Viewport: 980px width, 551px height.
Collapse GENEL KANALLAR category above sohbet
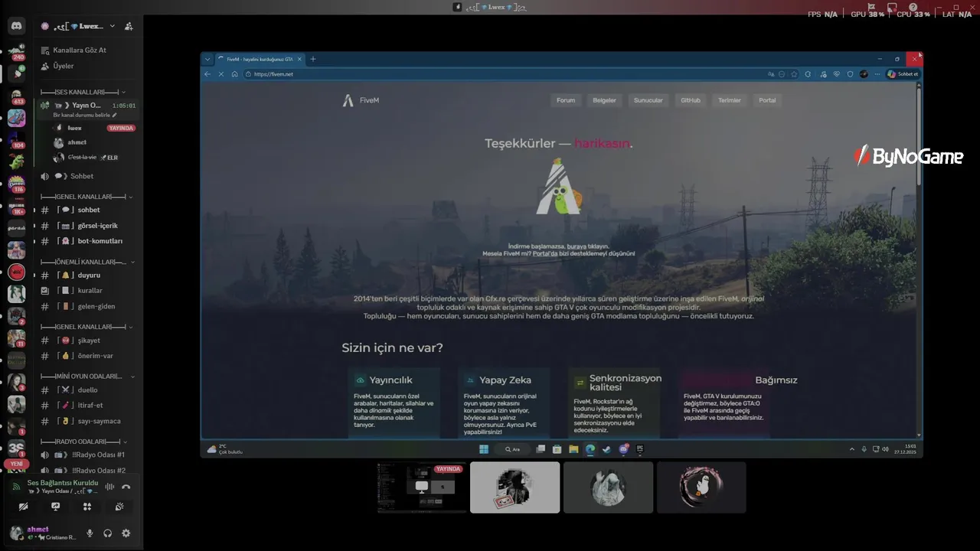pyautogui.click(x=87, y=197)
